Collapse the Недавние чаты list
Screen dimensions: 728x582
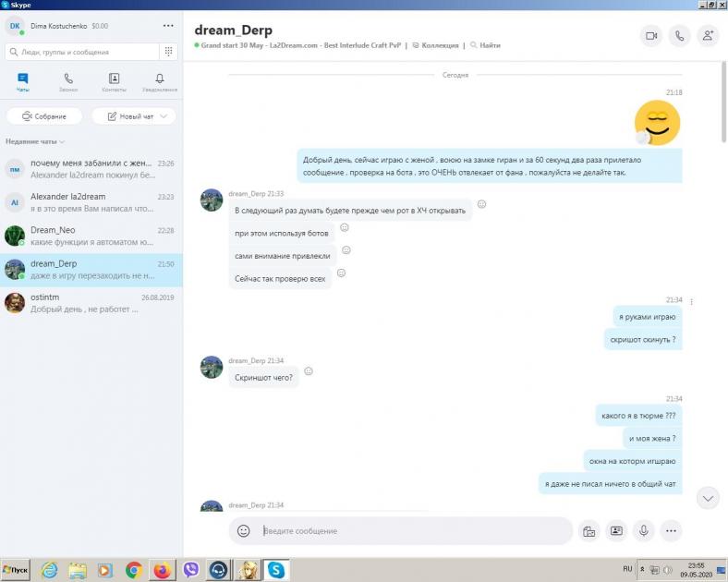point(62,141)
